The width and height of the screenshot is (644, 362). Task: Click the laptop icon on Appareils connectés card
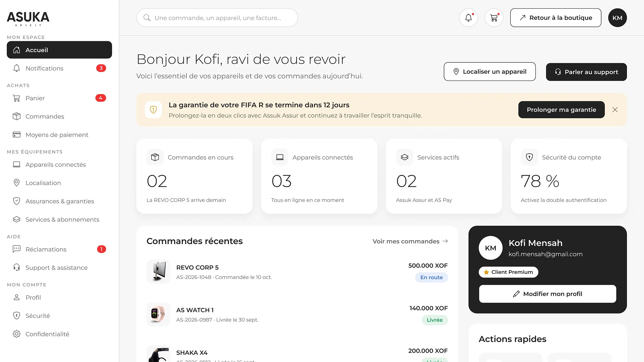[280, 157]
